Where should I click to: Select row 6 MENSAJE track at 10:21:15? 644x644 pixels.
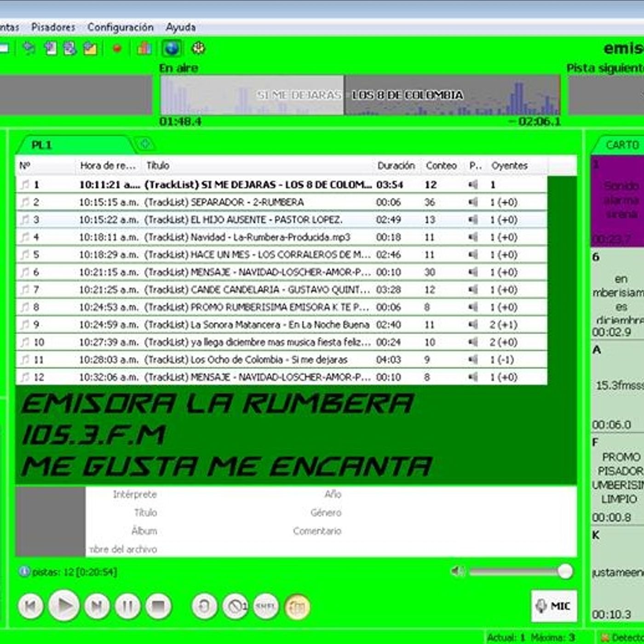282,272
